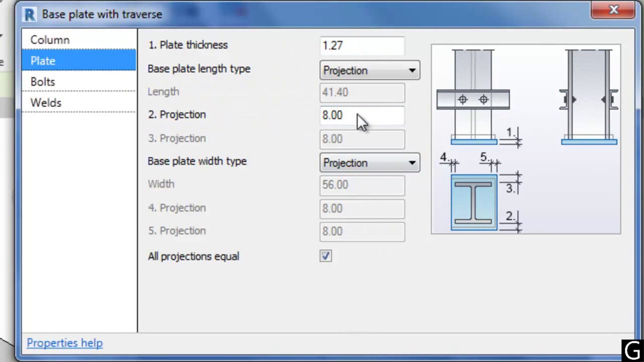
Task: Close the Base plate with traverse dialog
Action: (x=613, y=10)
